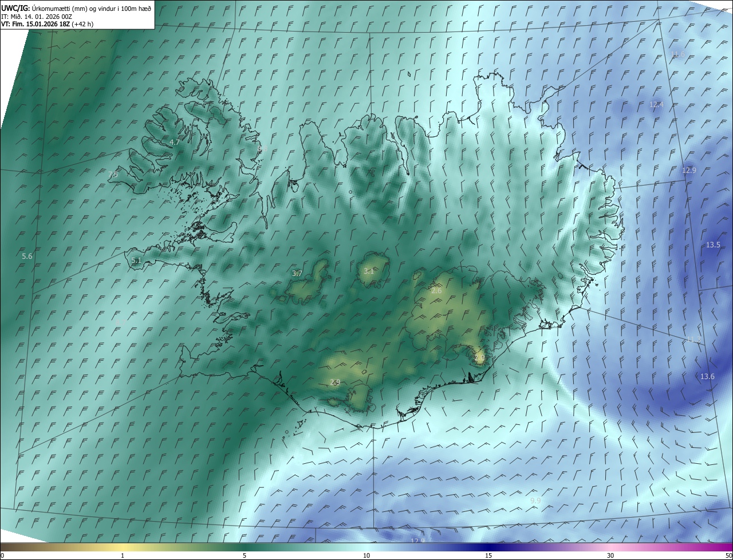Click the 13.5 value label east of Iceland
Image resolution: width=733 pixels, height=560 pixels.
713,244
